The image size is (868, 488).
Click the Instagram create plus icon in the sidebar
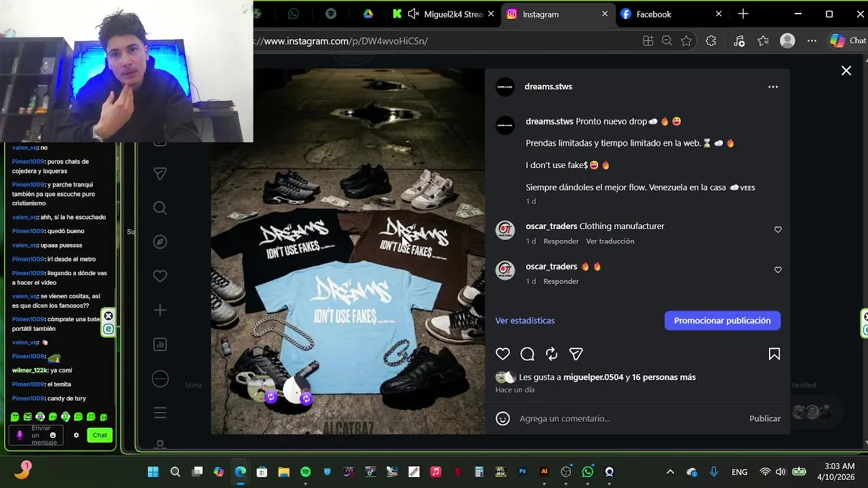pyautogui.click(x=160, y=310)
